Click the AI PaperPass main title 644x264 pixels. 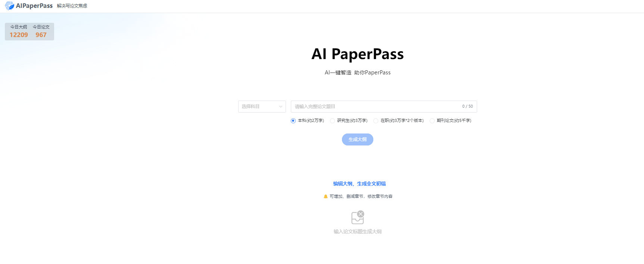(x=358, y=54)
